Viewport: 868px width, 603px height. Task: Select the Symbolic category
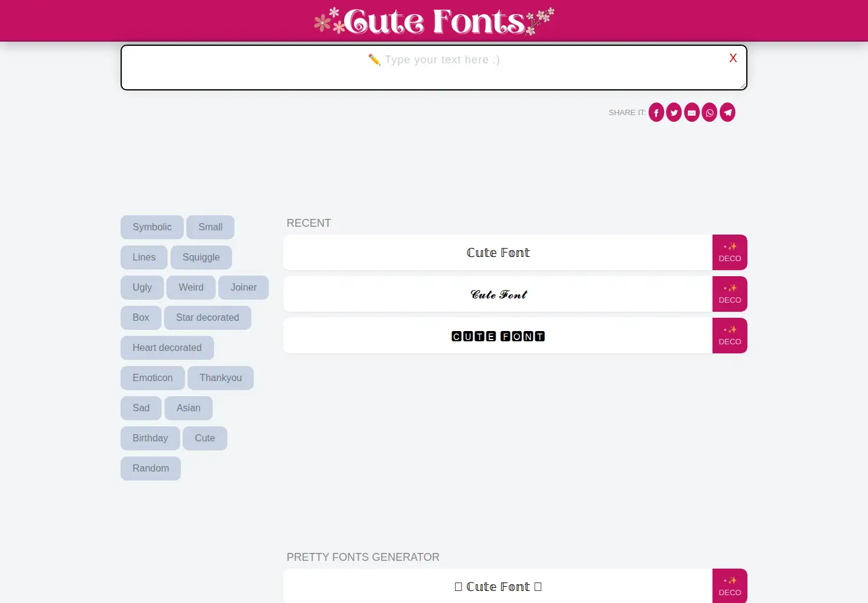tap(152, 227)
